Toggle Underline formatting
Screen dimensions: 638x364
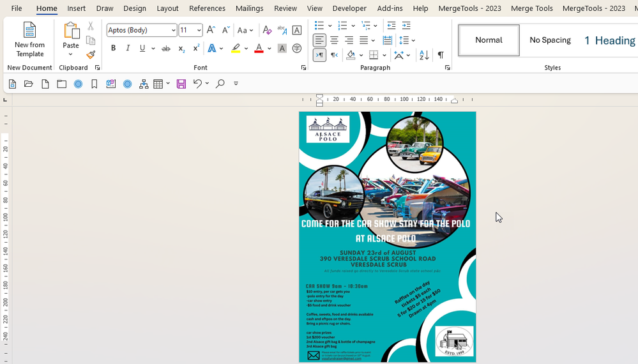(x=142, y=48)
